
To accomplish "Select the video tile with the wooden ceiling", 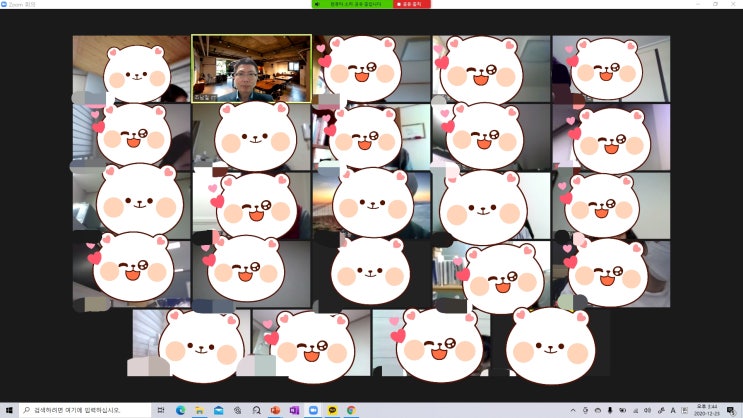I will pos(131,69).
